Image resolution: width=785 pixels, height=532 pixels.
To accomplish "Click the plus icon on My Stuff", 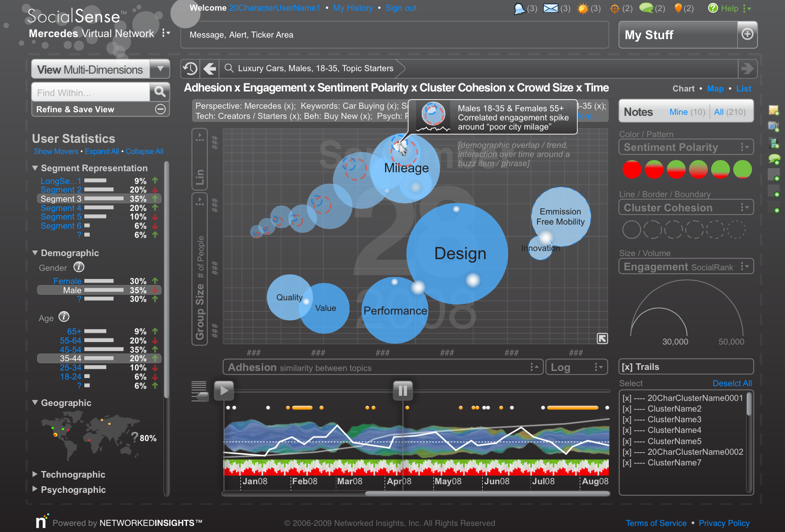I will [747, 34].
